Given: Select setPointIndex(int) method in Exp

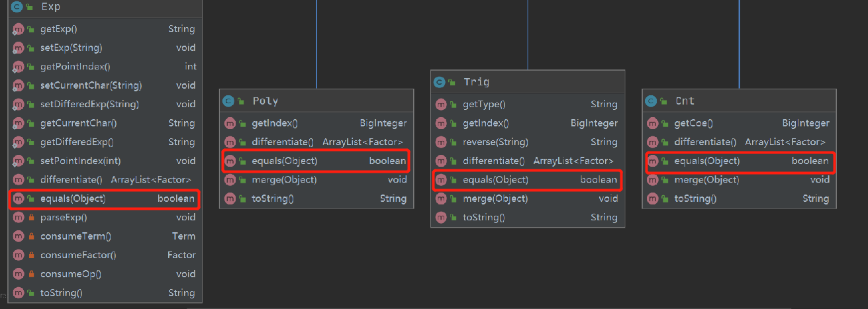Looking at the screenshot, I should pos(80,161).
